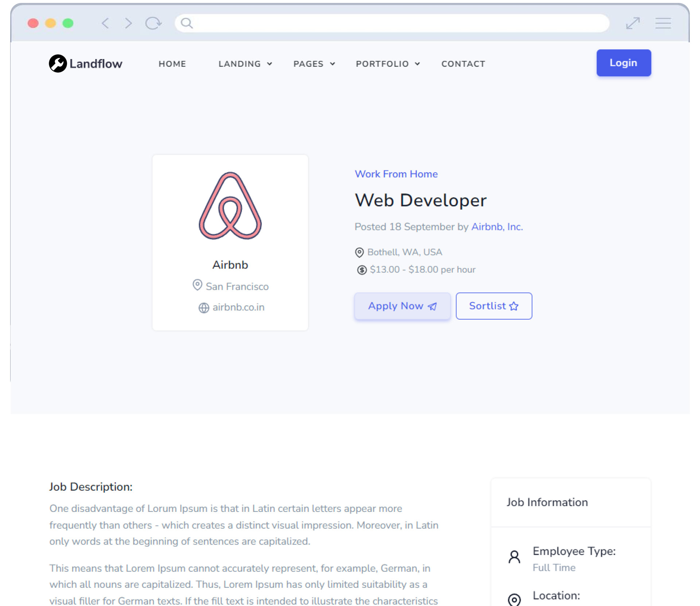Click the location pin beside San Francisco
The image size is (700, 606).
click(x=197, y=285)
